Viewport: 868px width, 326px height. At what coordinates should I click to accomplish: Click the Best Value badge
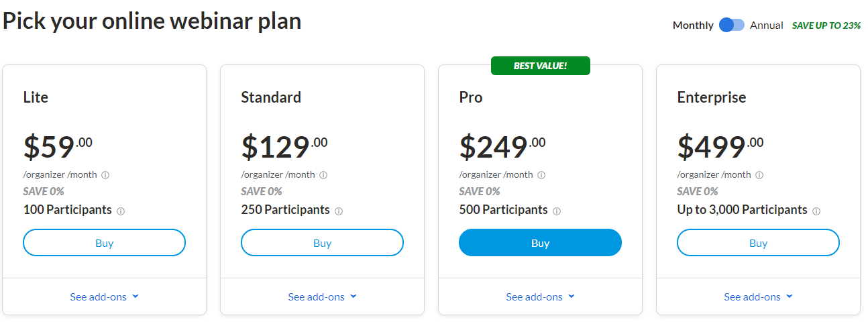click(541, 66)
